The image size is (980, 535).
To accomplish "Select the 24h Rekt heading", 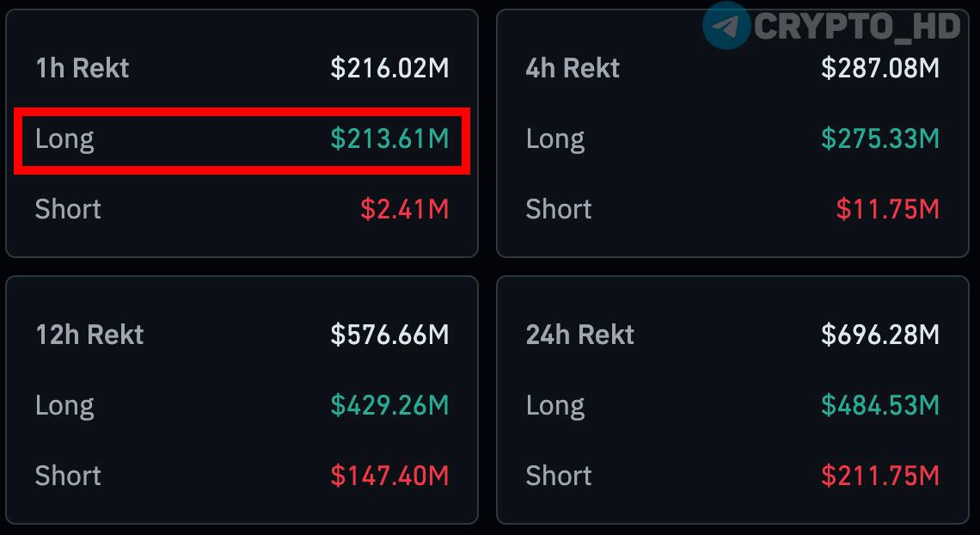I will pyautogui.click(x=580, y=335).
